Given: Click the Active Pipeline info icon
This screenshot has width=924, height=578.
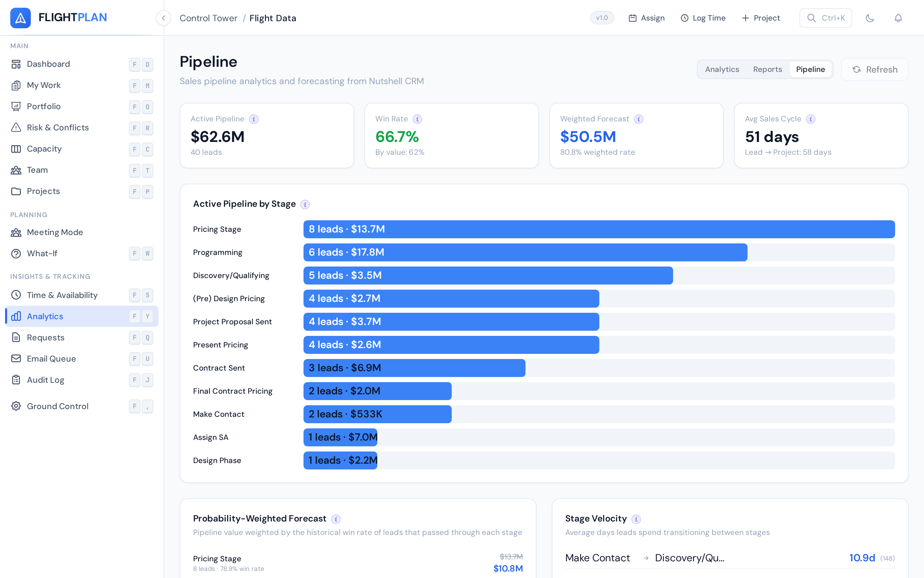Looking at the screenshot, I should 253,119.
